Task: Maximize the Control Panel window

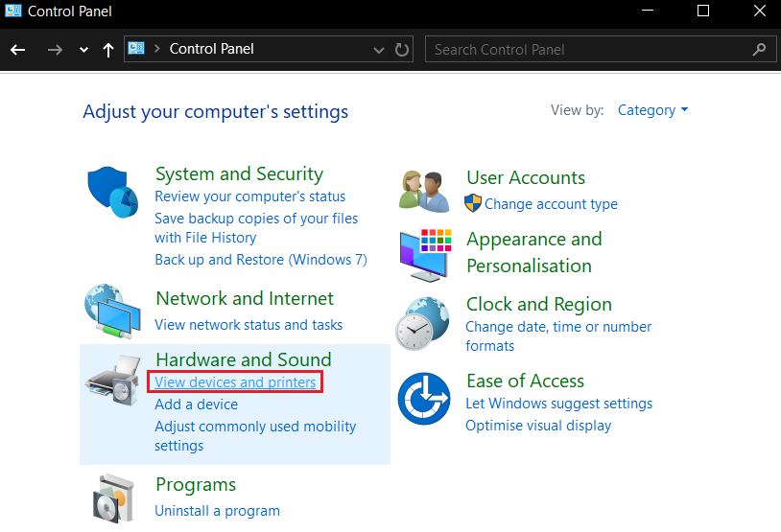Action: click(702, 11)
